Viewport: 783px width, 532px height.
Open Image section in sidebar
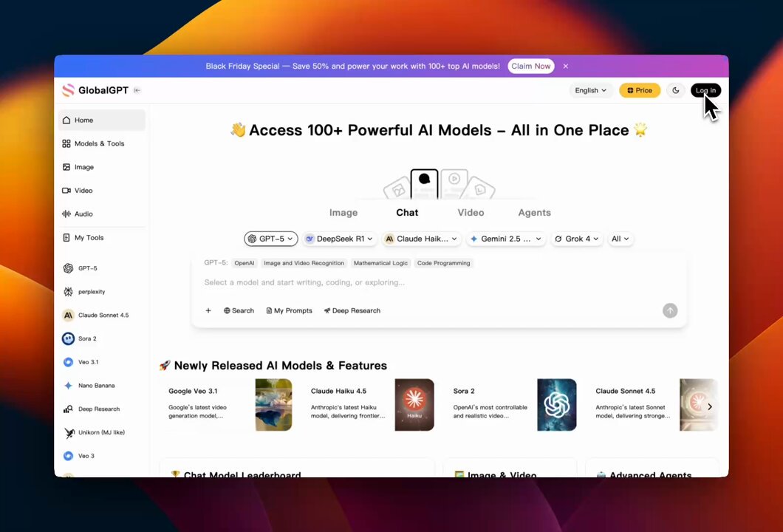coord(102,167)
